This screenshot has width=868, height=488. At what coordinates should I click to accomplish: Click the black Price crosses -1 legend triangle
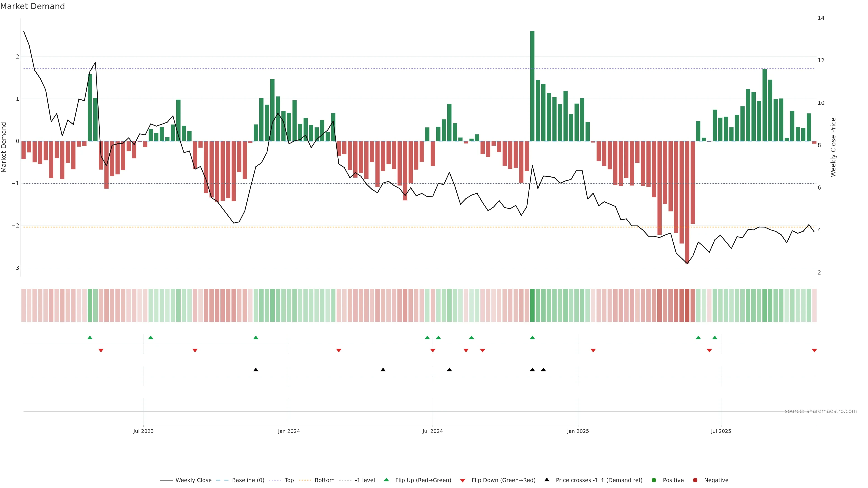[547, 480]
